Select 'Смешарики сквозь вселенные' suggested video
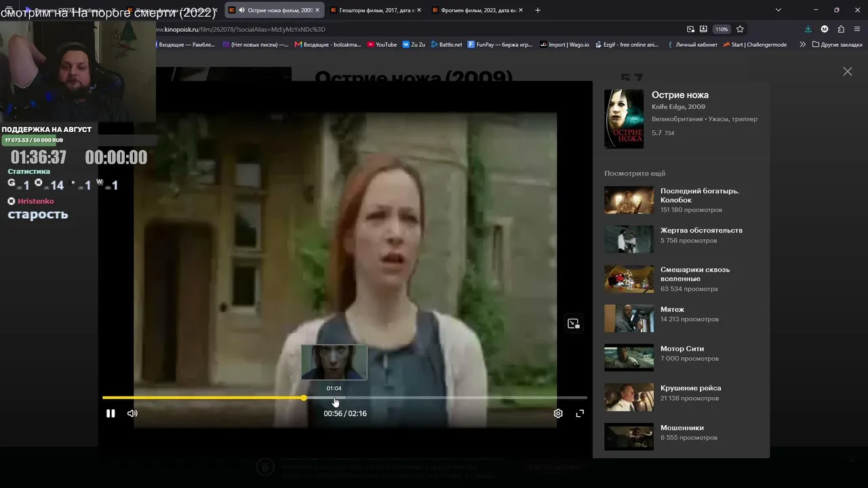The height and width of the screenshot is (488, 868). click(x=695, y=274)
